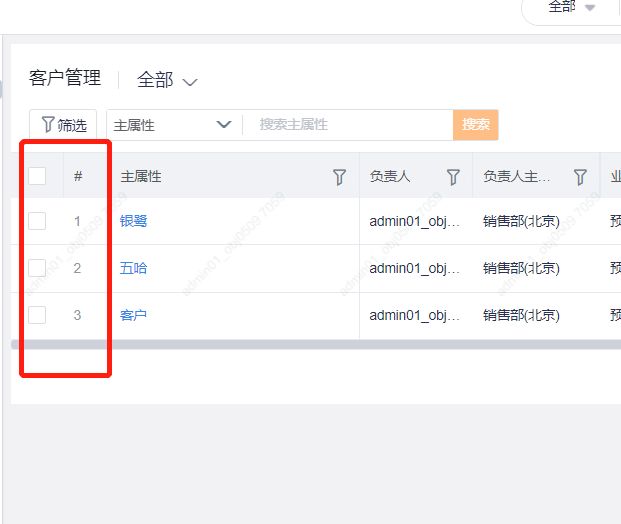Click filter funnel in 负责人主... column header

click(580, 177)
